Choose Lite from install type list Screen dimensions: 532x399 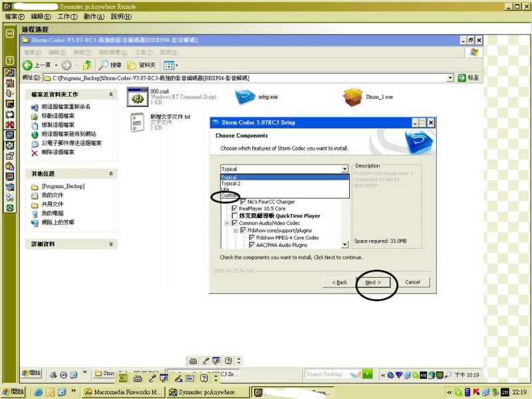pos(285,190)
